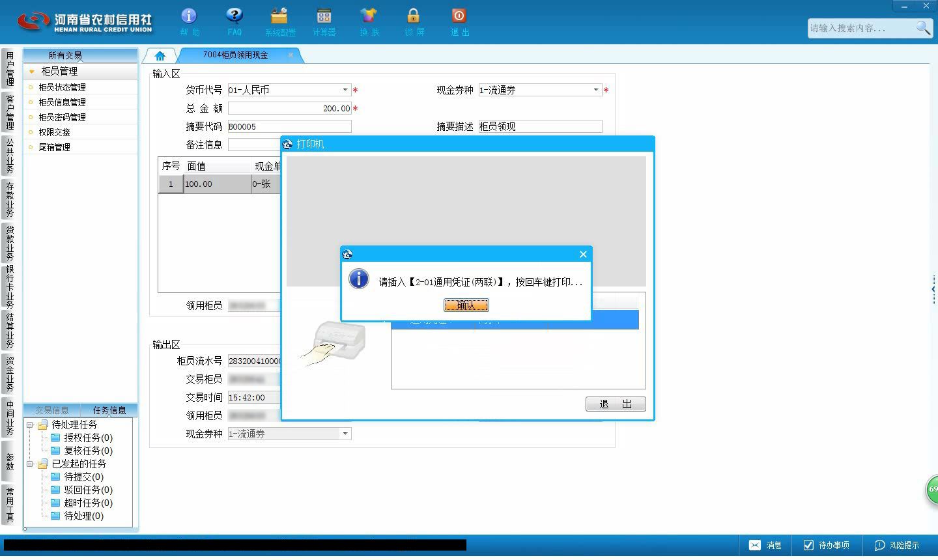Switch to the 任务信息 tab

pyautogui.click(x=109, y=410)
